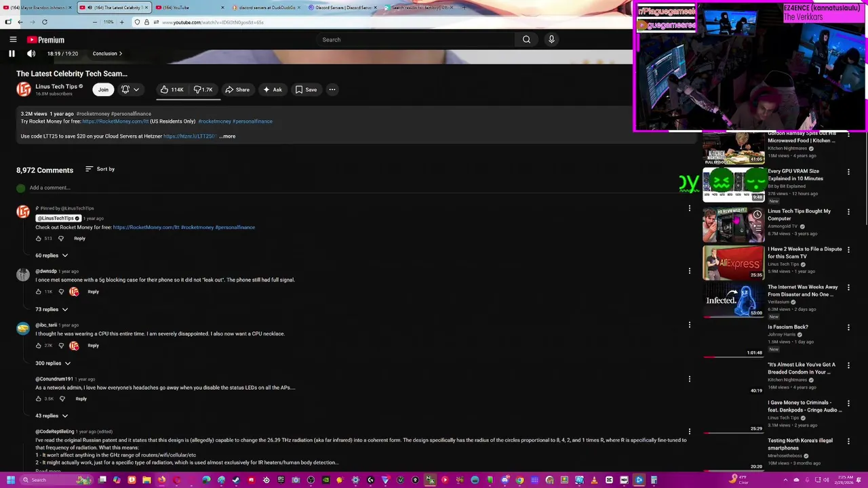
Task: Open more actions menu beside Save
Action: point(332,89)
